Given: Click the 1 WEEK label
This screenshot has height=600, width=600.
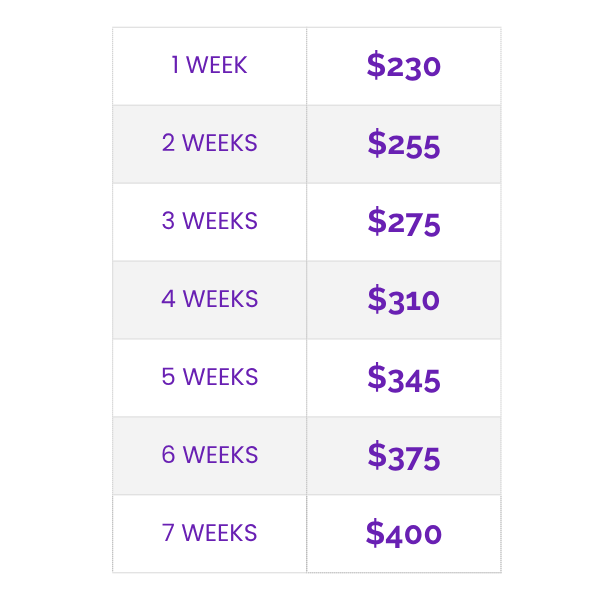Looking at the screenshot, I should click(209, 66).
